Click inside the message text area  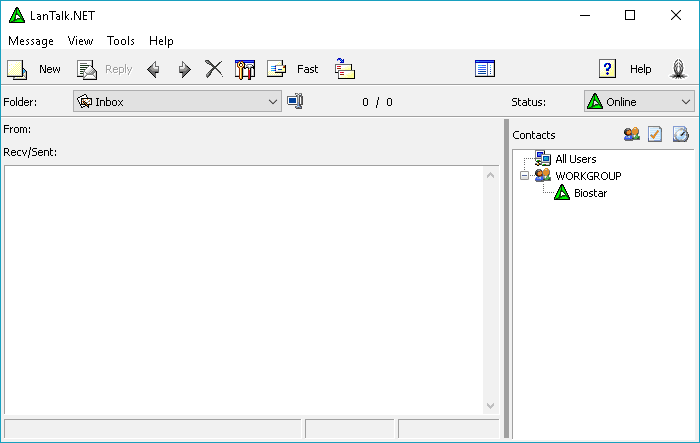244,290
